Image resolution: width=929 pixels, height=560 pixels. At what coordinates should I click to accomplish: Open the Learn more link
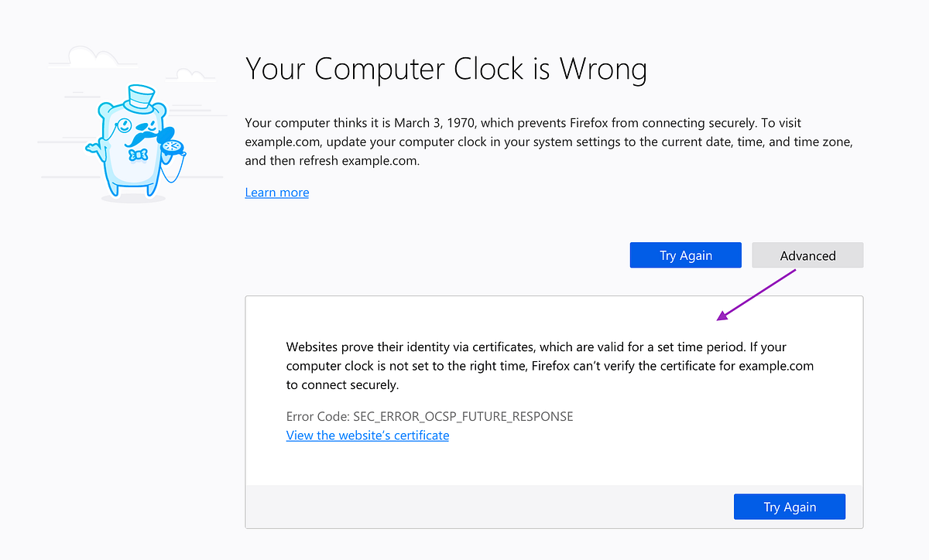click(x=276, y=192)
